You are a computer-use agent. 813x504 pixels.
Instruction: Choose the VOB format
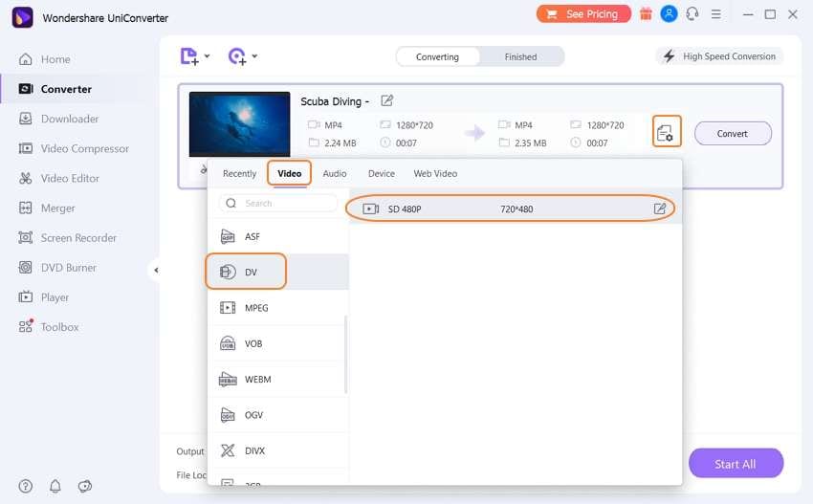278,343
